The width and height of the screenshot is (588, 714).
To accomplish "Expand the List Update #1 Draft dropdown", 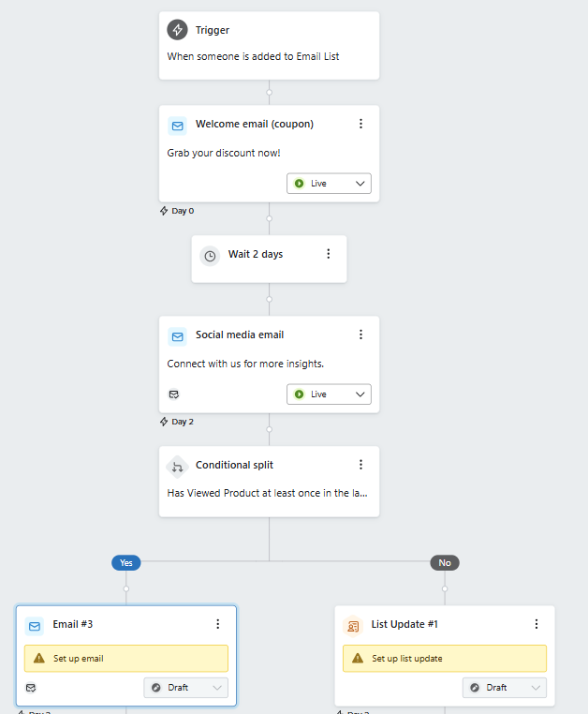I will point(504,688).
